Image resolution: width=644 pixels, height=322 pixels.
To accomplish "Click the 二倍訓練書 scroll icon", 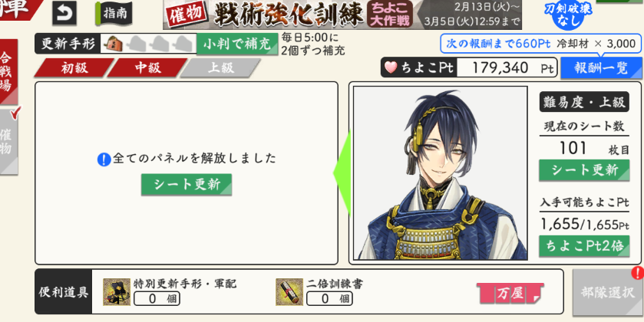I will tap(289, 292).
